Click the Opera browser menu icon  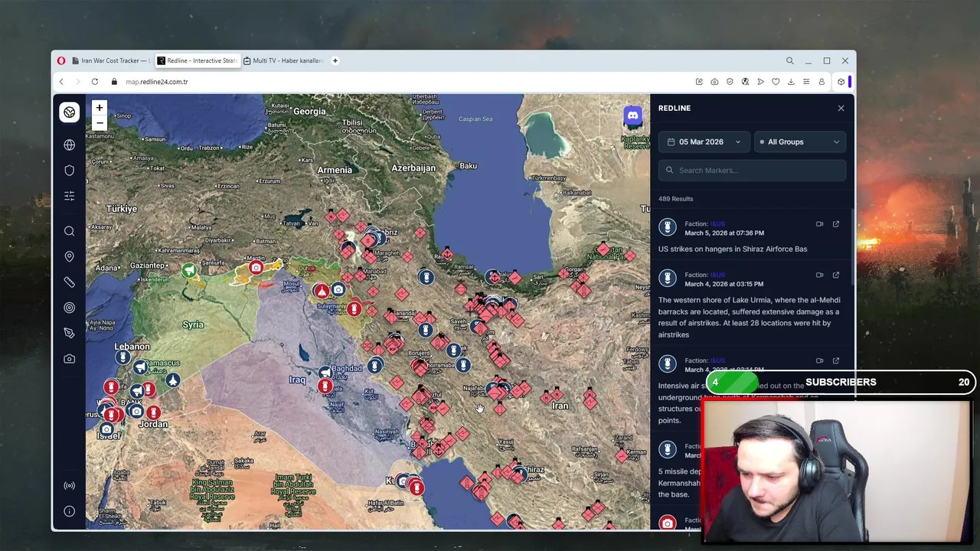coord(61,60)
